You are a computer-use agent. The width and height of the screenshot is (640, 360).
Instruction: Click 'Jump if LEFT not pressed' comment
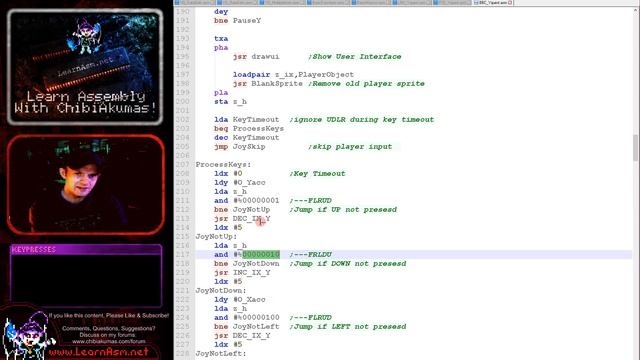348,327
